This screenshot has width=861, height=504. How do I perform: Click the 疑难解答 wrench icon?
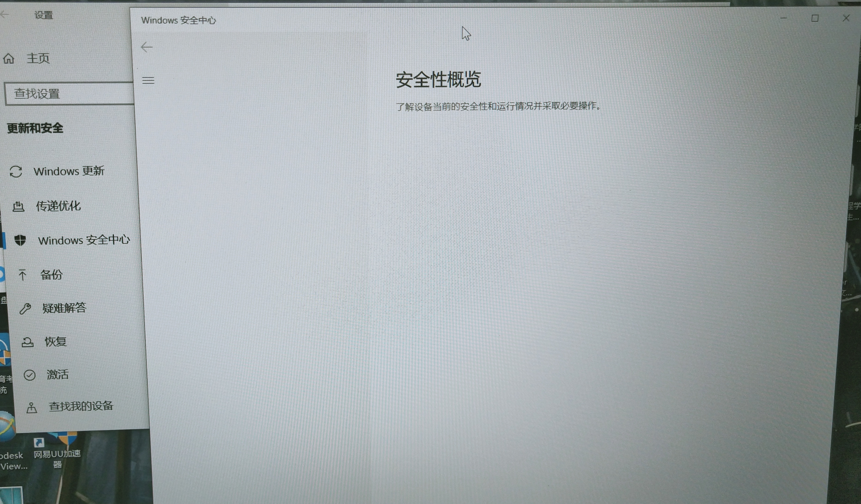click(25, 308)
